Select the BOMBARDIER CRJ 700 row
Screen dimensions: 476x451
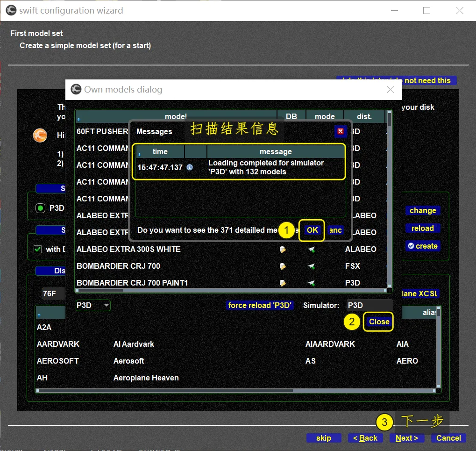(x=231, y=266)
